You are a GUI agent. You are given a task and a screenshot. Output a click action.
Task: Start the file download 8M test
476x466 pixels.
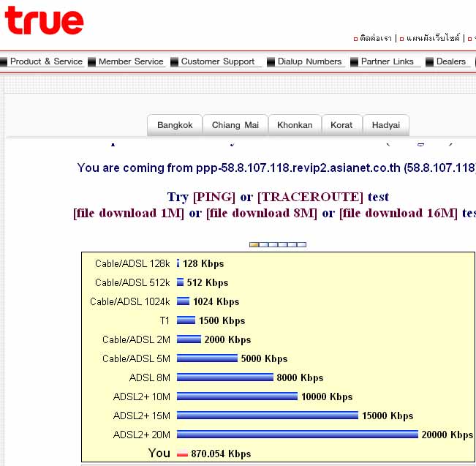(261, 213)
